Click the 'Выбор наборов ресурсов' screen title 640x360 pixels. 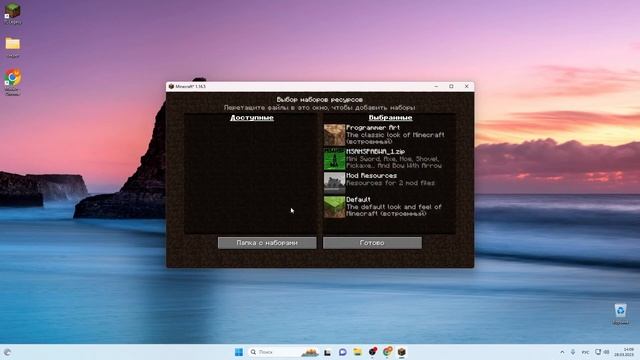(320, 100)
